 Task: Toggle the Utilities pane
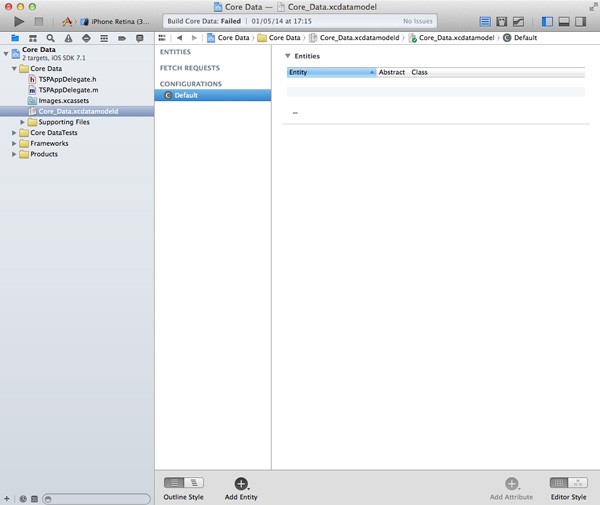(580, 21)
